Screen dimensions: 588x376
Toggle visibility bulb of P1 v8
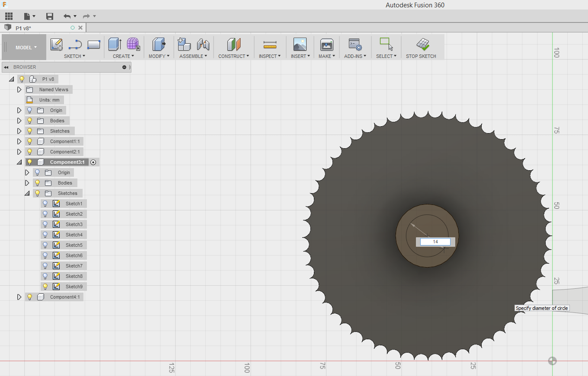click(x=22, y=79)
